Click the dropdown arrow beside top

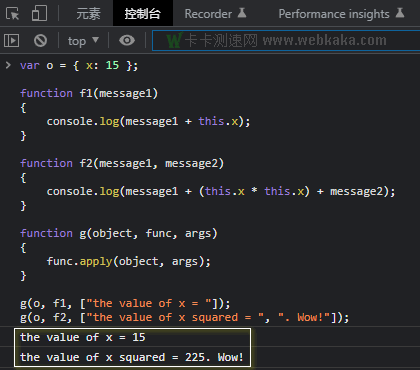click(95, 40)
